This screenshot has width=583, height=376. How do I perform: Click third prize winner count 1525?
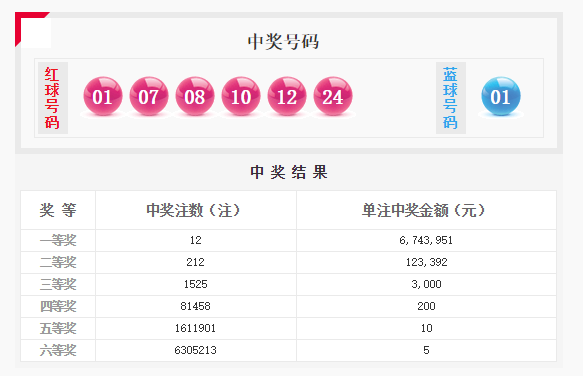coord(196,284)
